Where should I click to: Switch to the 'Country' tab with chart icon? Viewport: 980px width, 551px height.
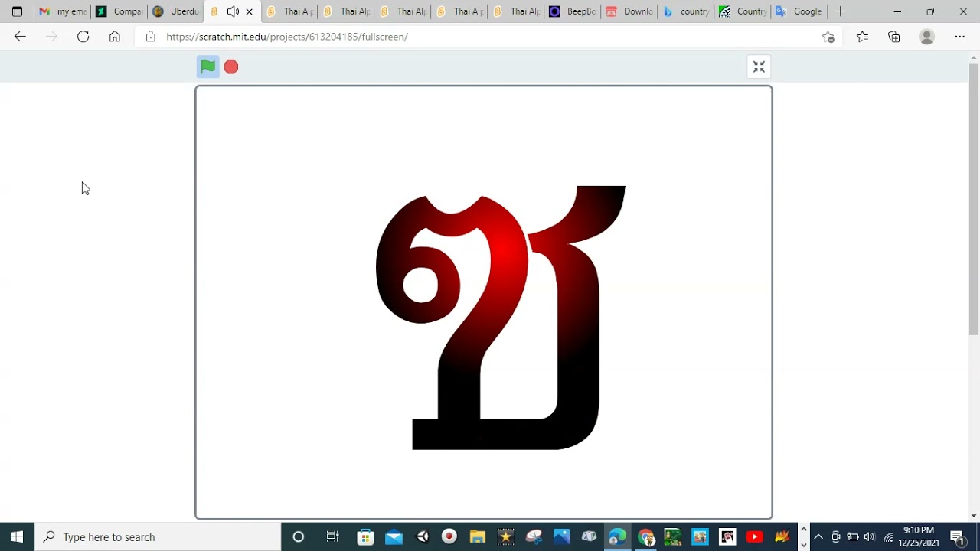coord(743,11)
